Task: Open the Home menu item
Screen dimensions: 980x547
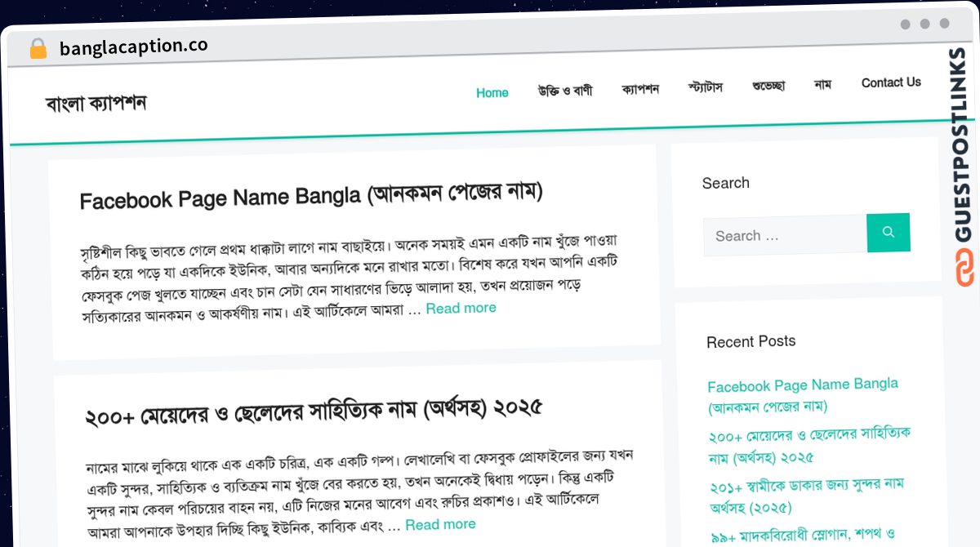Action: click(492, 93)
